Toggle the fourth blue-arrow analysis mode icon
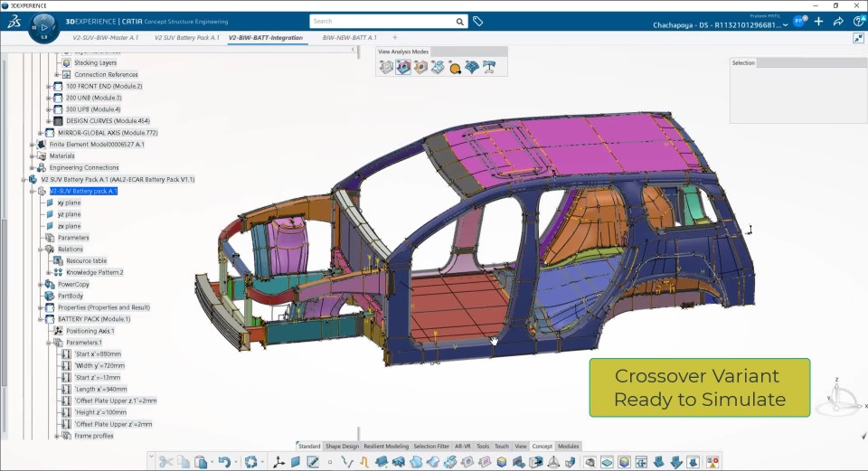The image size is (868, 471). tap(438, 68)
